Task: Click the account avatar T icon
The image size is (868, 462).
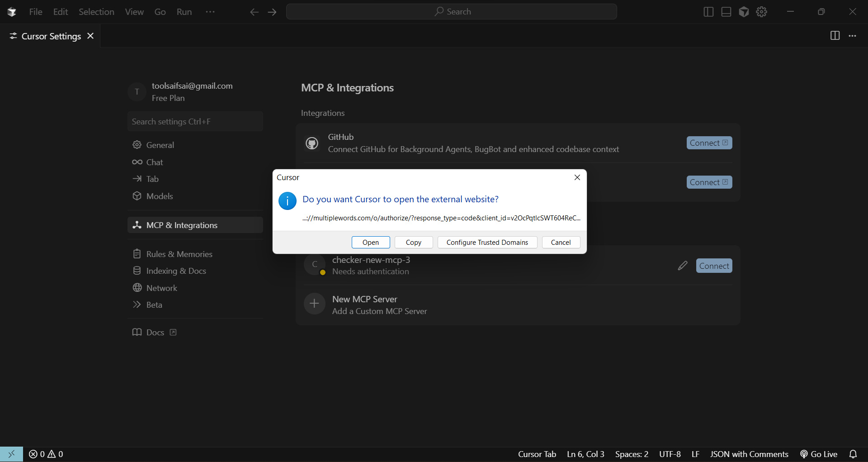Action: point(137,92)
